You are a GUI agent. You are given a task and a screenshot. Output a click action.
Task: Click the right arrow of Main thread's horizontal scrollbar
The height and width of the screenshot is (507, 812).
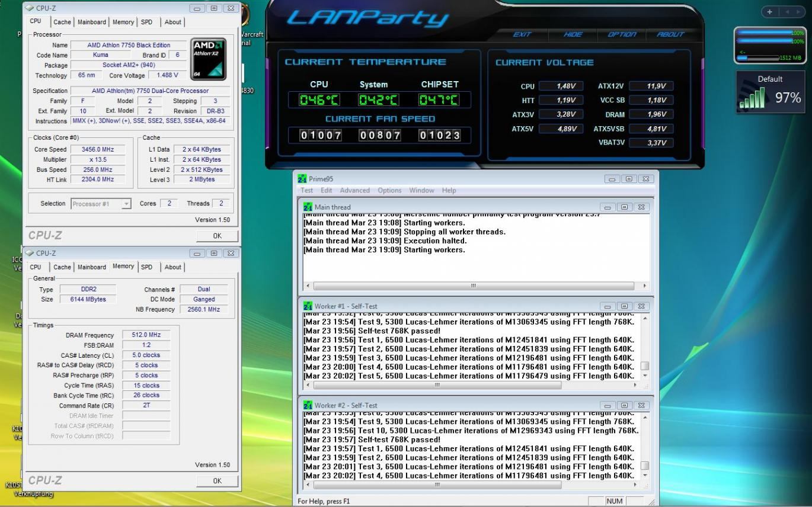[x=645, y=285]
